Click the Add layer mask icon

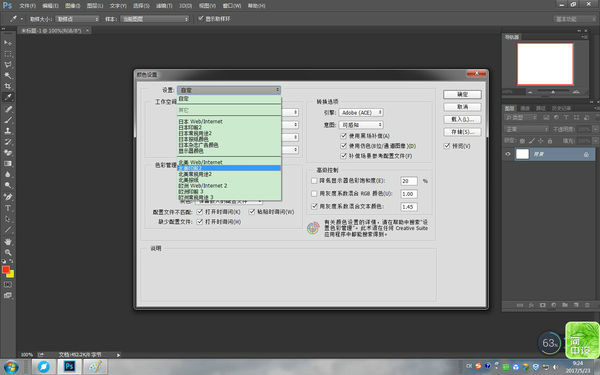point(542,305)
